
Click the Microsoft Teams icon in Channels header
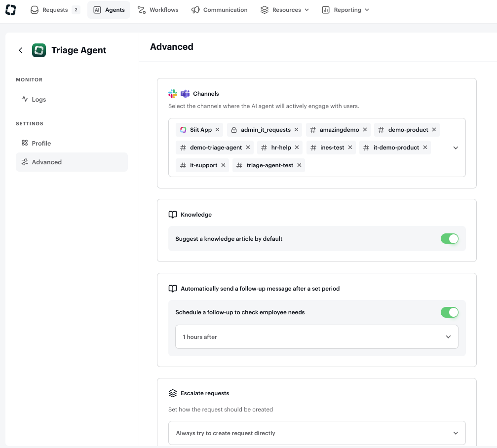point(185,93)
